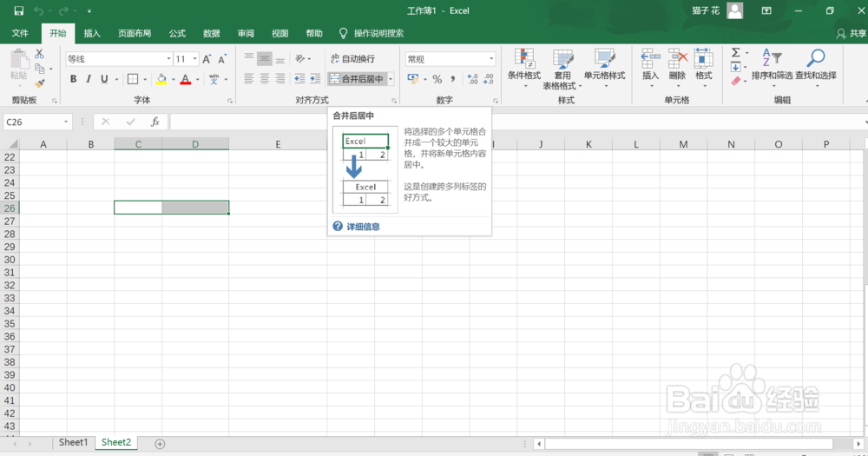Switch to the 插入 Insert tab
This screenshot has width=868, height=456.
click(x=92, y=33)
